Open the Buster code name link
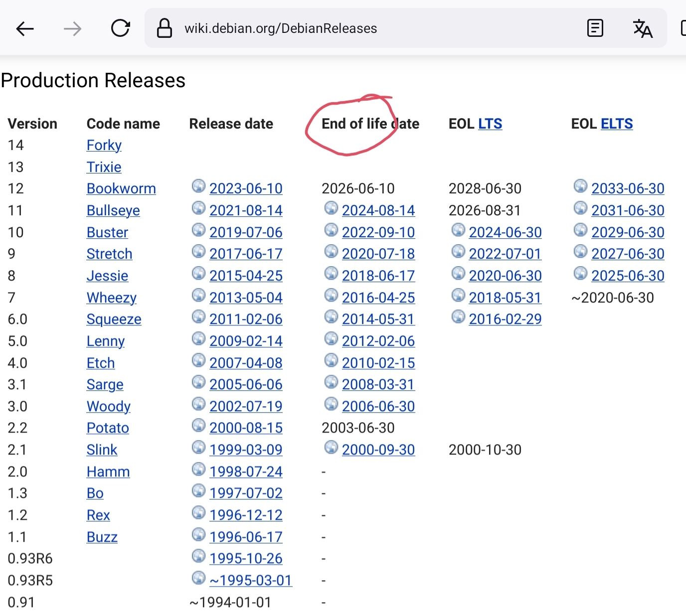Viewport: 686px width, 616px height. [107, 232]
